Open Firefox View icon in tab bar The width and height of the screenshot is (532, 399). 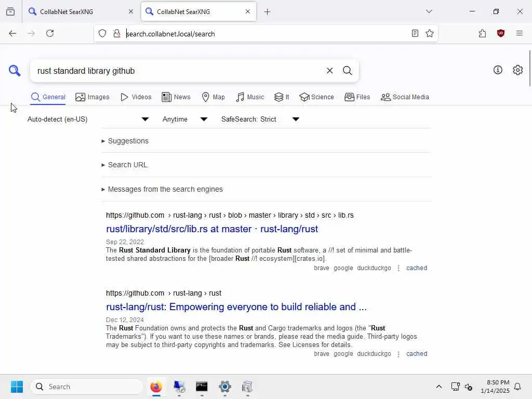click(10, 11)
